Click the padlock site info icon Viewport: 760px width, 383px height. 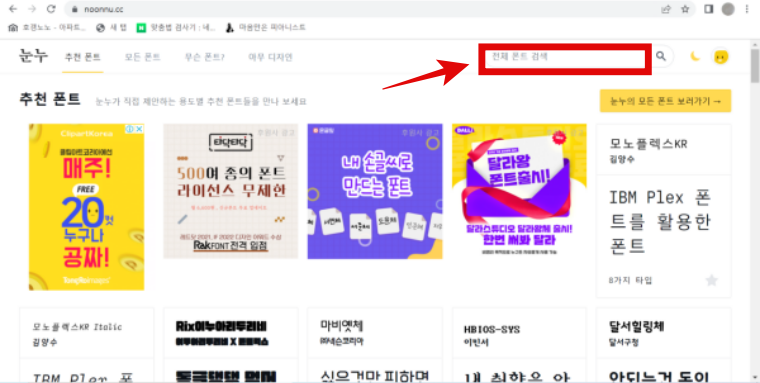tap(74, 9)
